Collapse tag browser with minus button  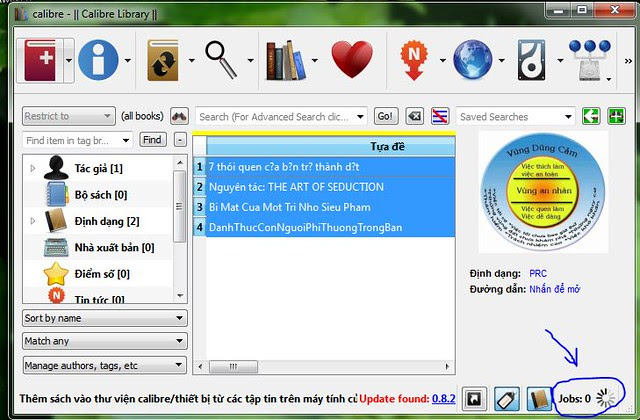pyautogui.click(x=180, y=140)
